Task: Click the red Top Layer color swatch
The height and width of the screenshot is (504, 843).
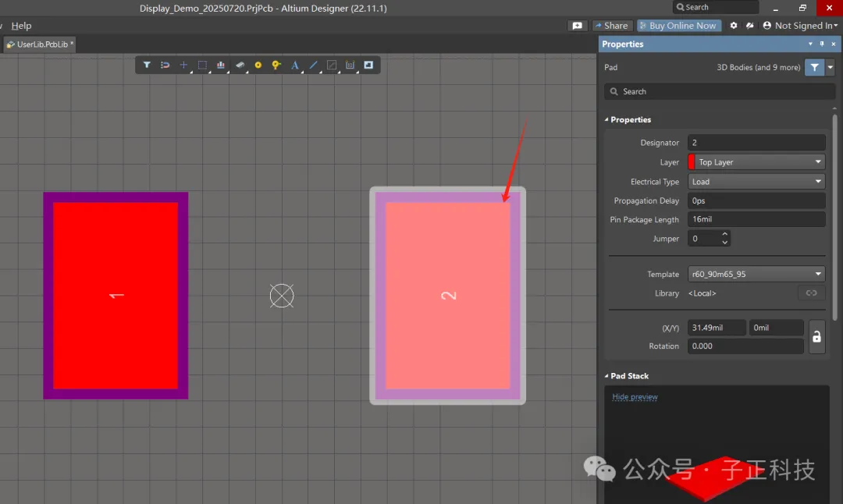Action: point(692,161)
